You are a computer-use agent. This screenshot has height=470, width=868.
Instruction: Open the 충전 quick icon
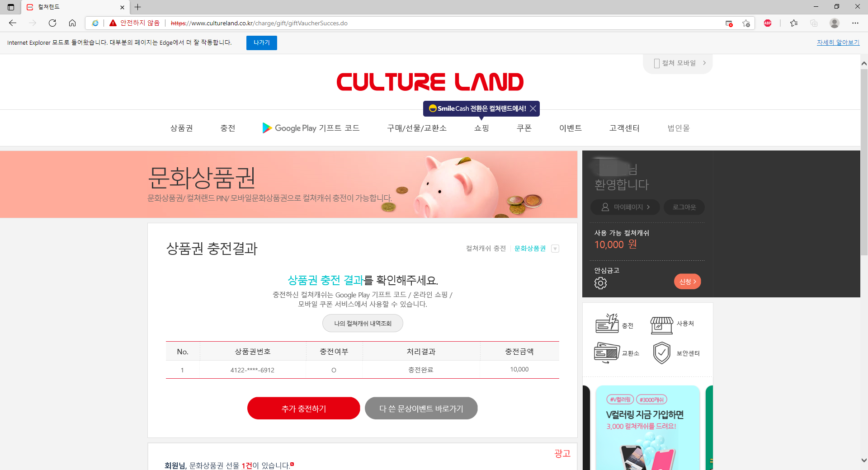615,324
